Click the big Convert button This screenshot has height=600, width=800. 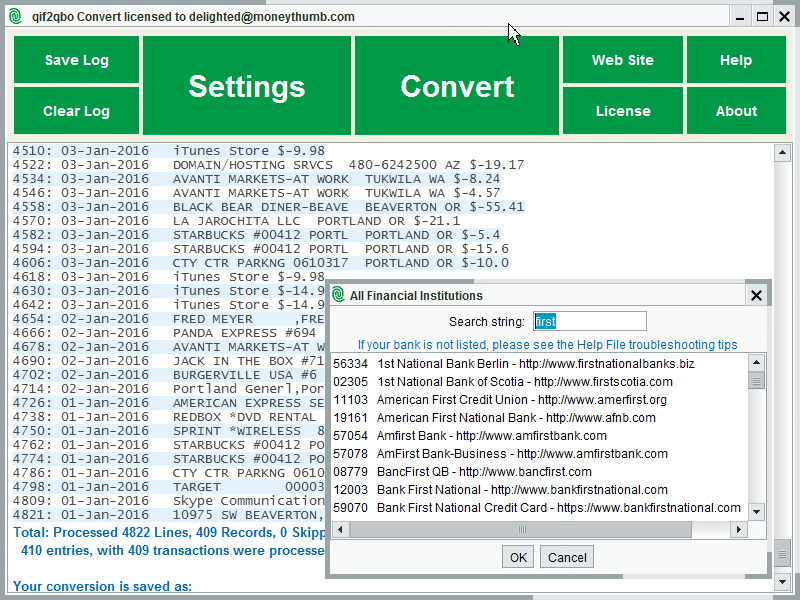(457, 85)
